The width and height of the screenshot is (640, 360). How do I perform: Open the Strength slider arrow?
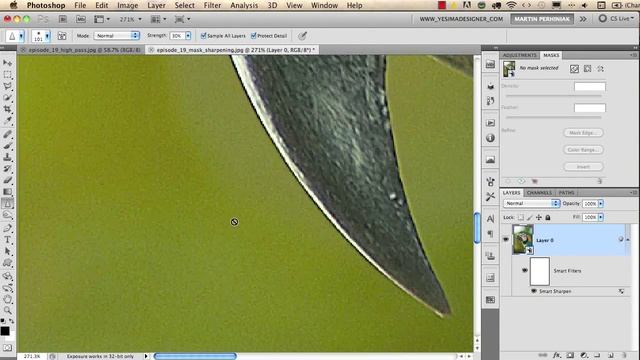[x=188, y=36]
